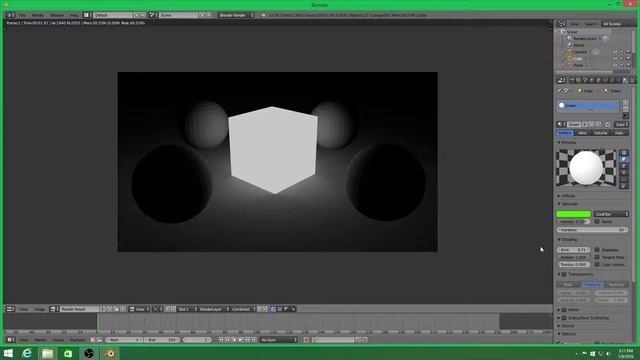Open the CookTorr specular shader dropdown

[611, 214]
